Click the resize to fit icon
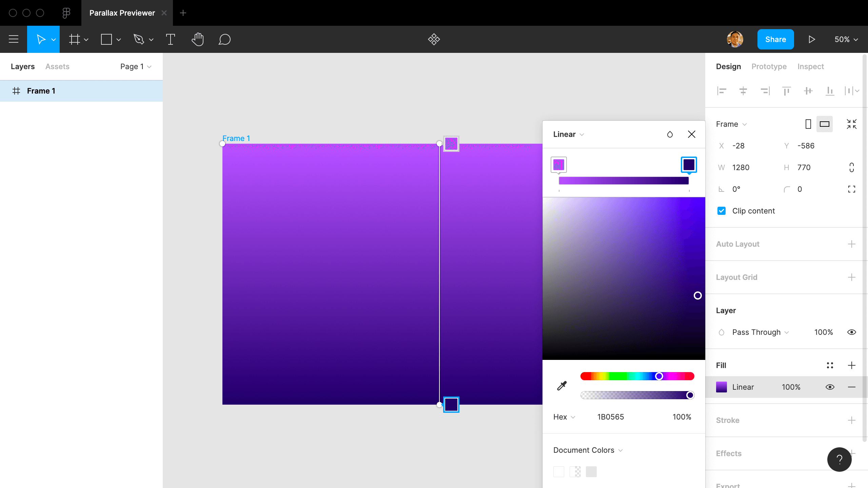This screenshot has width=868, height=488. (x=851, y=124)
